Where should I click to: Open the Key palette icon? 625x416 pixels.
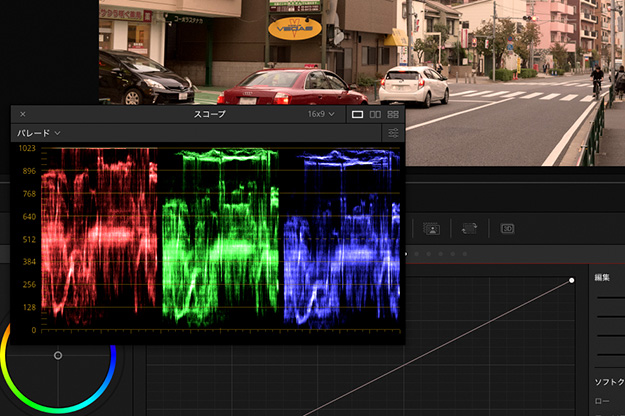click(x=432, y=229)
